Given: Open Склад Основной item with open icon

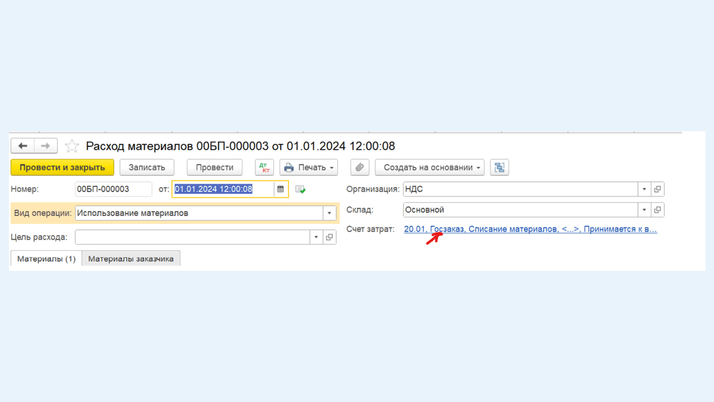Looking at the screenshot, I should 658,210.
